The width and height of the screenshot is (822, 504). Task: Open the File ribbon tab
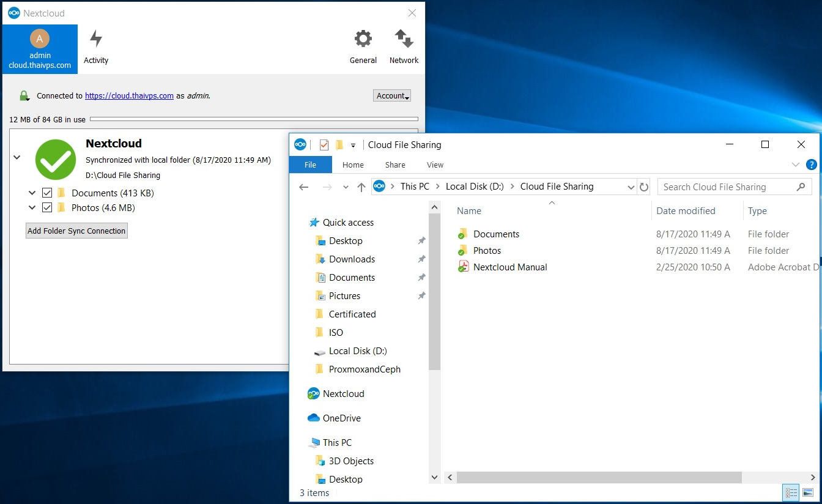(310, 165)
